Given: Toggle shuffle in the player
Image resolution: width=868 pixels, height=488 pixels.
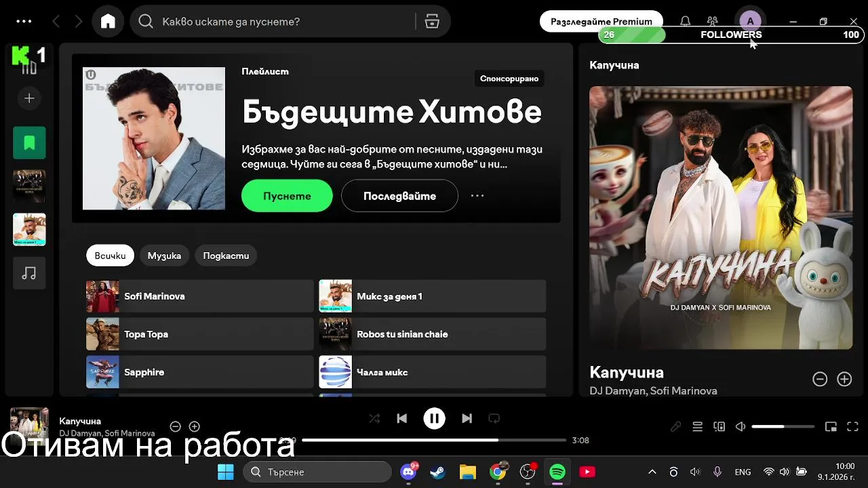Looking at the screenshot, I should [x=374, y=418].
